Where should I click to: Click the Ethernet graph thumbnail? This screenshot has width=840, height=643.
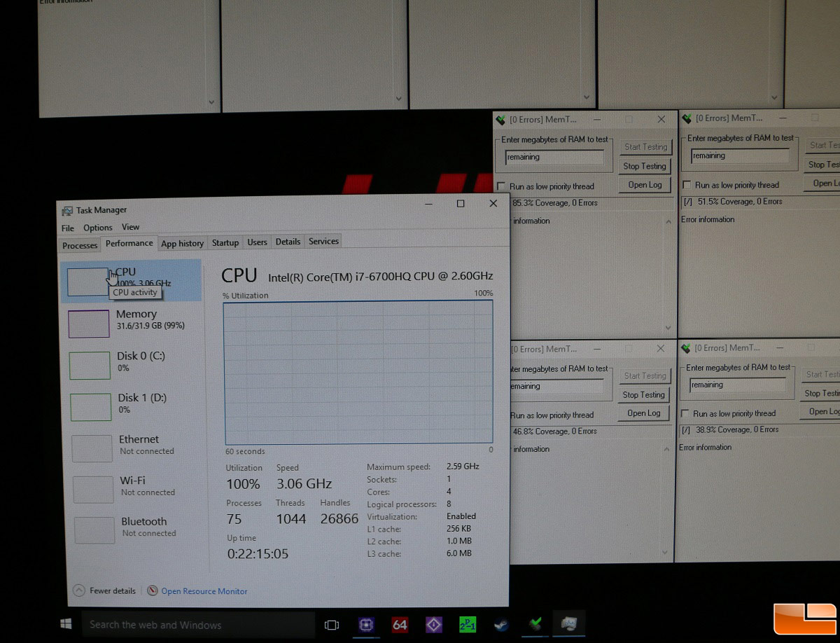pos(92,448)
